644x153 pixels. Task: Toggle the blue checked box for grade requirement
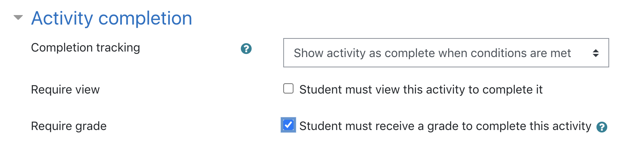tap(288, 125)
